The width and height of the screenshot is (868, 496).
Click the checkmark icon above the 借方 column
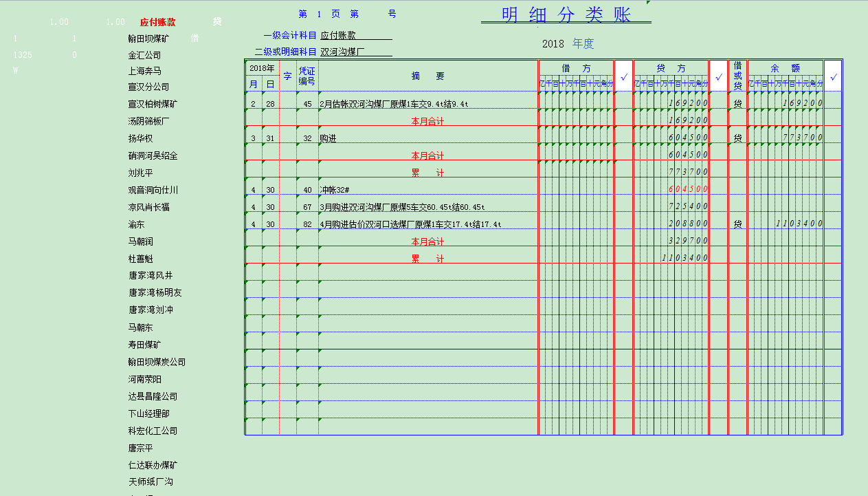click(x=623, y=76)
